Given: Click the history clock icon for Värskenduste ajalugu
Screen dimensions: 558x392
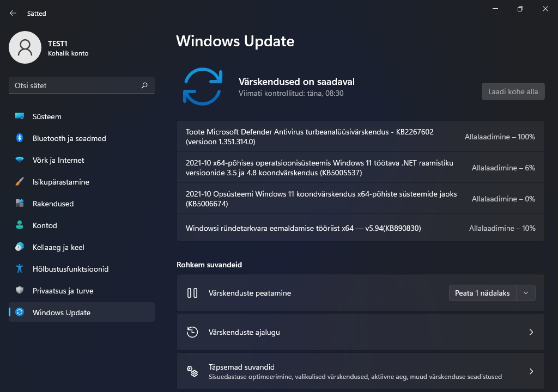Looking at the screenshot, I should pyautogui.click(x=192, y=332).
